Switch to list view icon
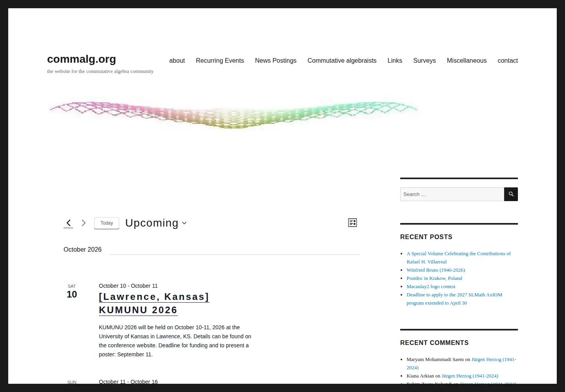 pyautogui.click(x=352, y=223)
